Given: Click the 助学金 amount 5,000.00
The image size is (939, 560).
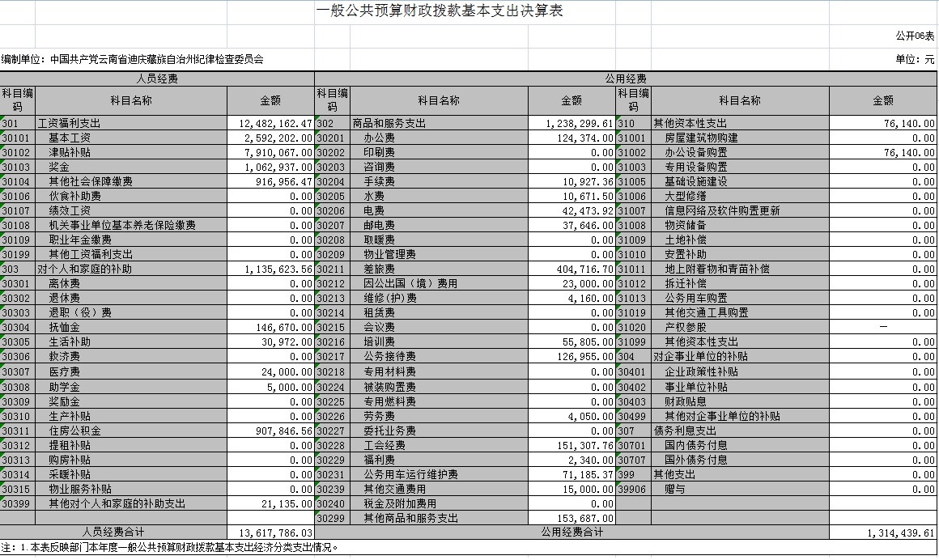Looking at the screenshot, I should click(x=270, y=387).
